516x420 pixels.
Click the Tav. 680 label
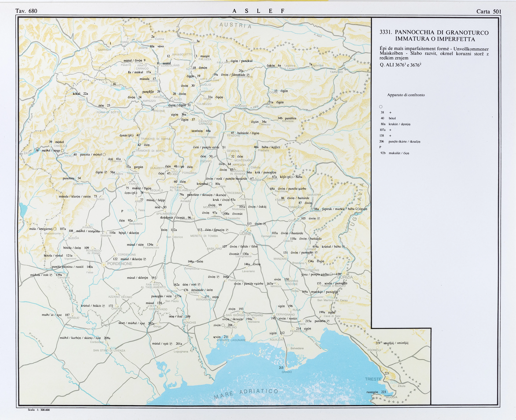point(26,11)
